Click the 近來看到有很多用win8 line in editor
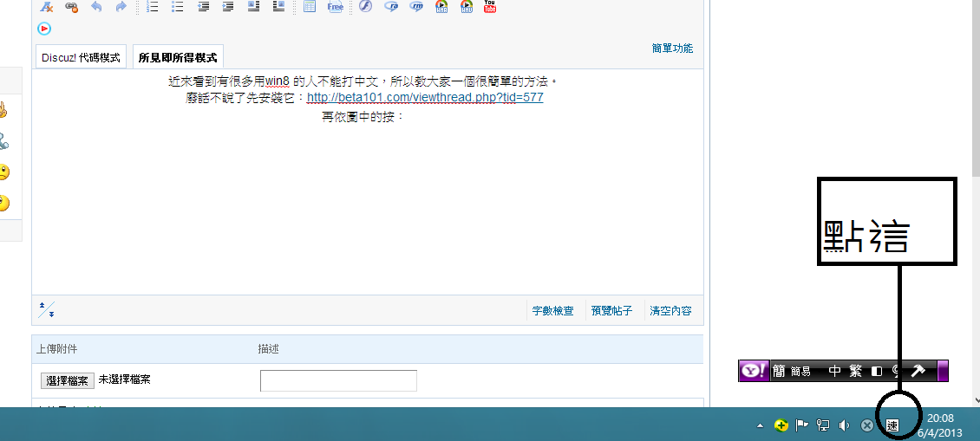The image size is (980, 441). click(362, 81)
